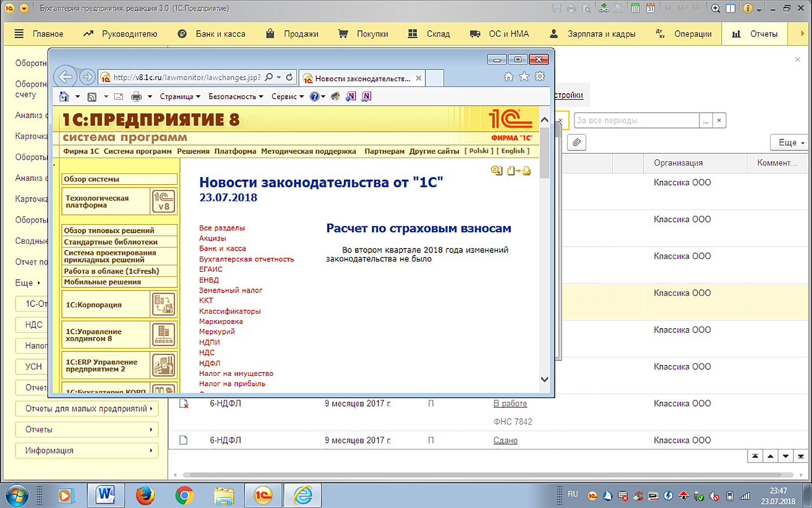Open the Еще dropdown button
The width and height of the screenshot is (812, 508).
790,142
